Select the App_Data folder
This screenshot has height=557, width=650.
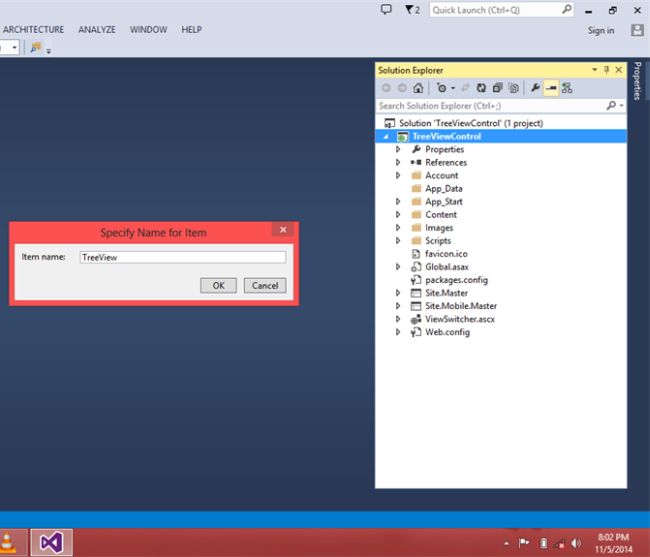444,189
